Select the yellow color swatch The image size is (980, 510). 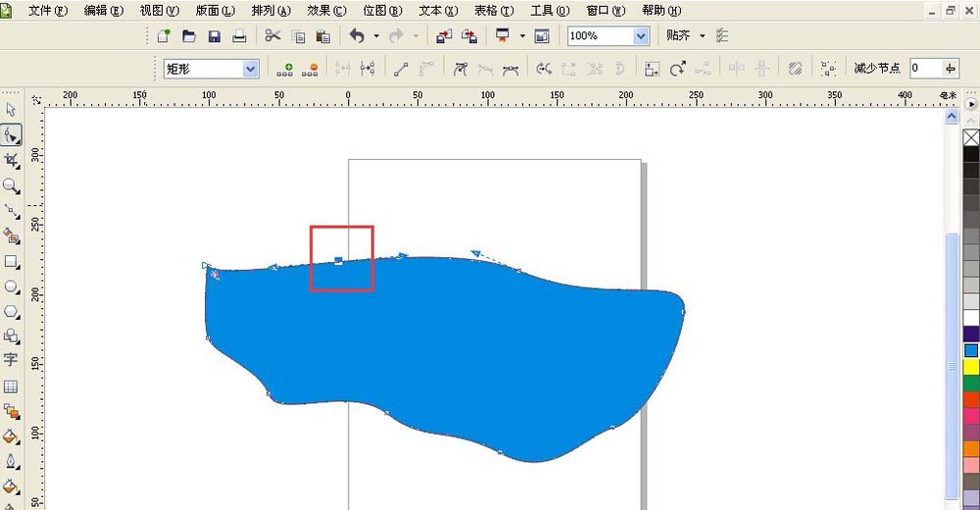coord(971,367)
